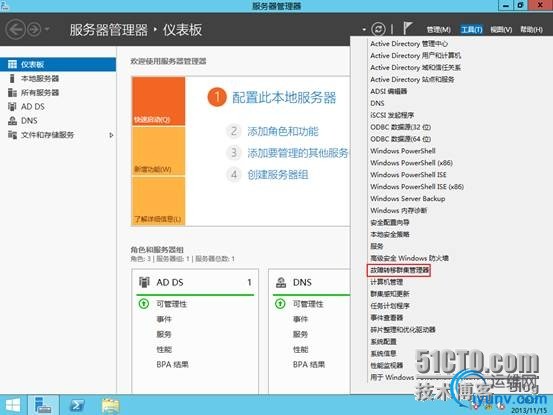Select the 文件和存储服务 icon in sidebar

coord(12,135)
